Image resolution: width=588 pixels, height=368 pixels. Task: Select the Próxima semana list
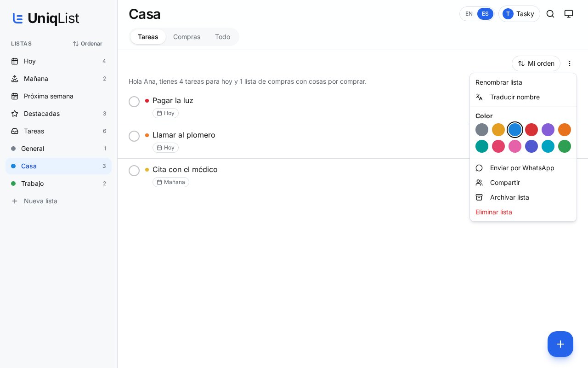58,96
